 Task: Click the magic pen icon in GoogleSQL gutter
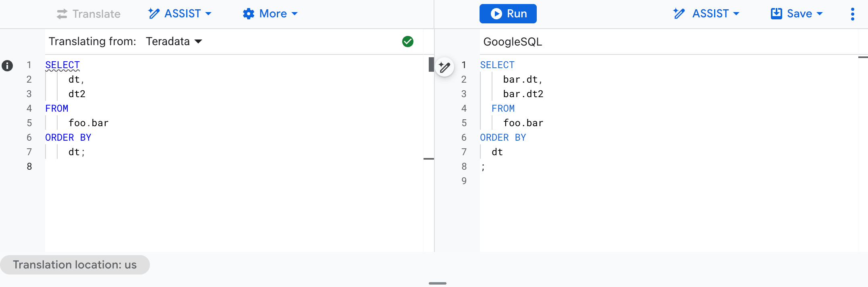point(444,67)
